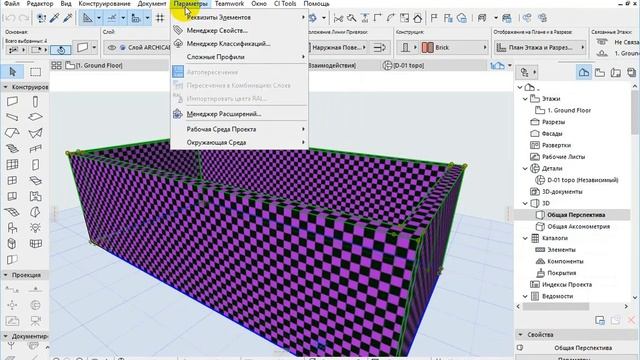Open the Brick building material dropdown
Viewport: 640px width, 360px height.
tap(454, 48)
